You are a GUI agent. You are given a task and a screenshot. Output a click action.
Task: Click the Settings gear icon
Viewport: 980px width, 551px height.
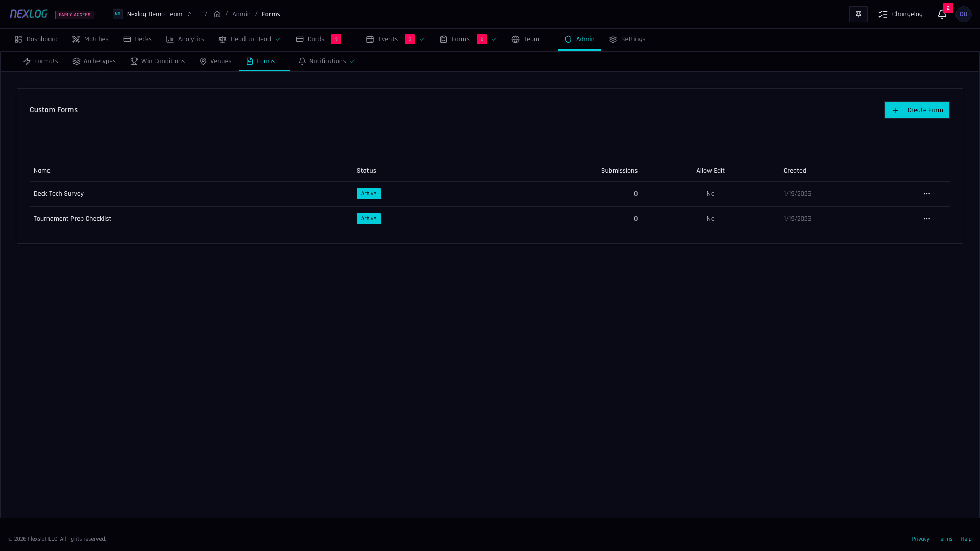(613, 39)
